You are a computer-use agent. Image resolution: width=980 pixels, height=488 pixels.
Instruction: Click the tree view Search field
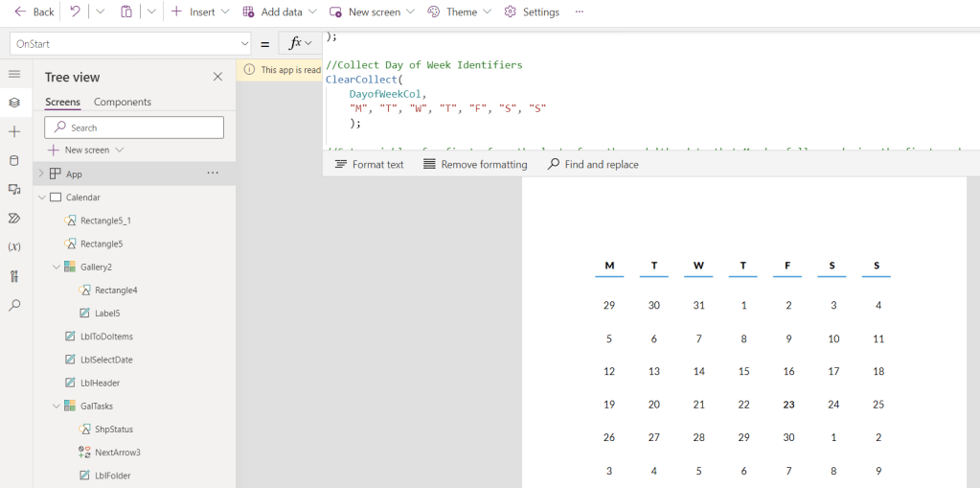click(134, 128)
